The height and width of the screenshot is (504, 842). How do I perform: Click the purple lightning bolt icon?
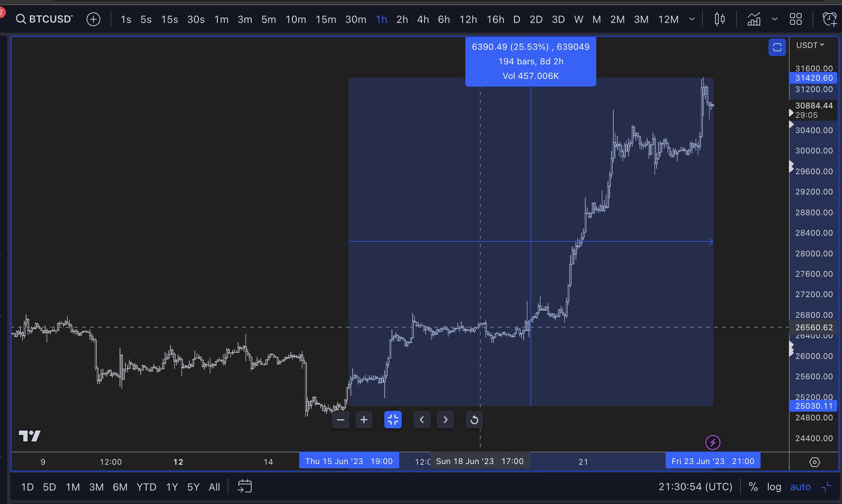tap(713, 443)
